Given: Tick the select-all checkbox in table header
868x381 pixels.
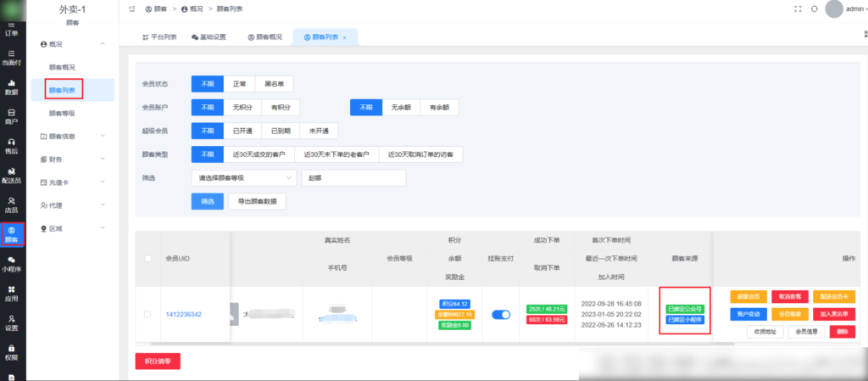Looking at the screenshot, I should tap(147, 258).
